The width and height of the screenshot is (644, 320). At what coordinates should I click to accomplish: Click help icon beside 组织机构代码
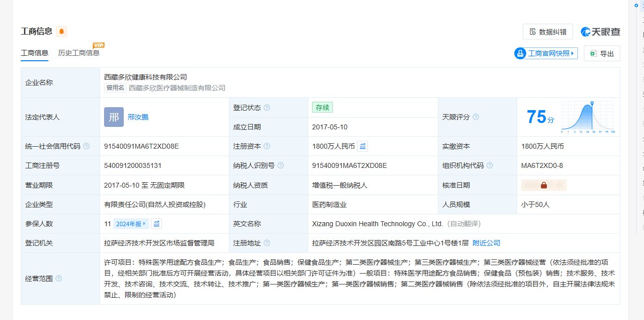point(490,166)
